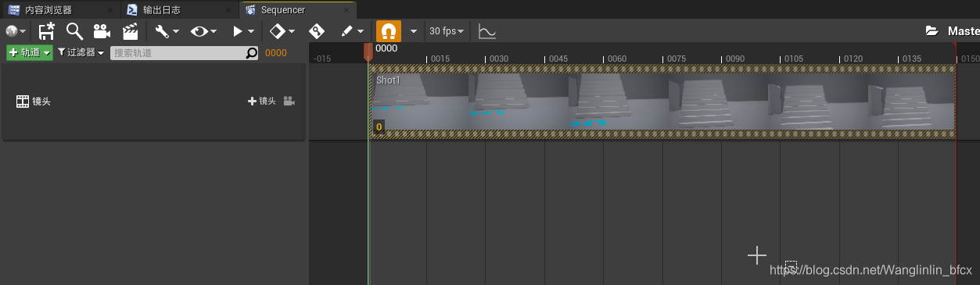Open the eye View Options dropdown
Viewport: 980px width, 285px height.
point(203,31)
